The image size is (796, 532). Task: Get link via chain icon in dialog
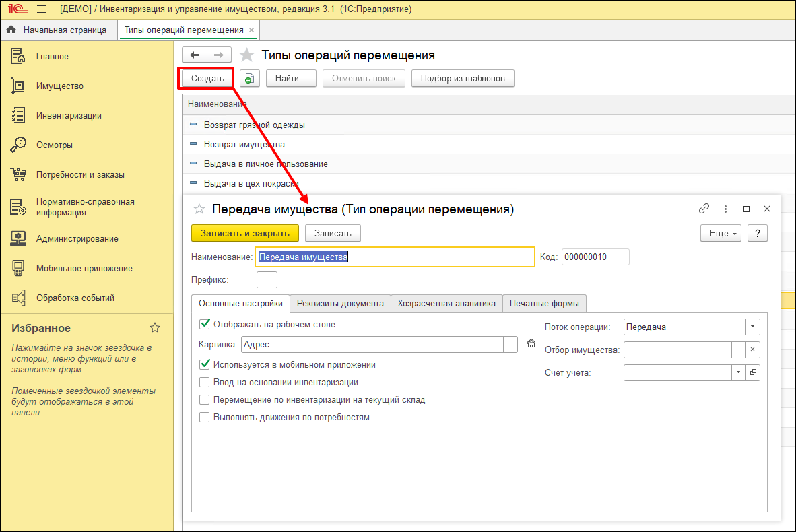[x=704, y=209]
